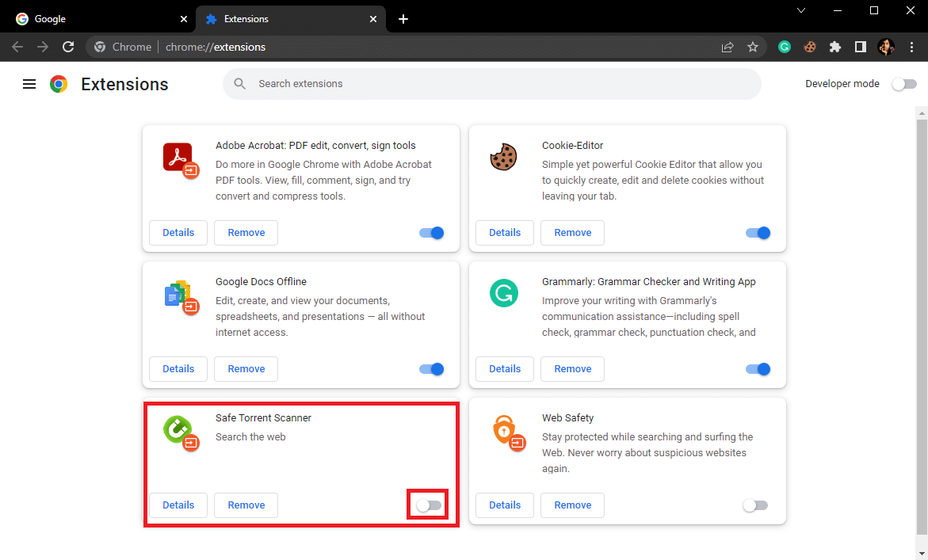
Task: Click the 'Safe Torrent Scanner' title text
Action: pyautogui.click(x=263, y=418)
